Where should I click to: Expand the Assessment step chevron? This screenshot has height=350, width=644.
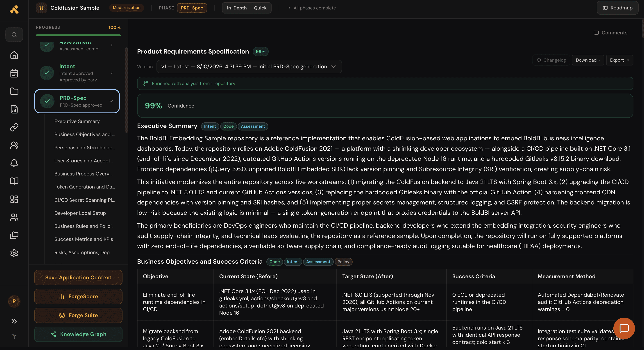[x=111, y=45]
